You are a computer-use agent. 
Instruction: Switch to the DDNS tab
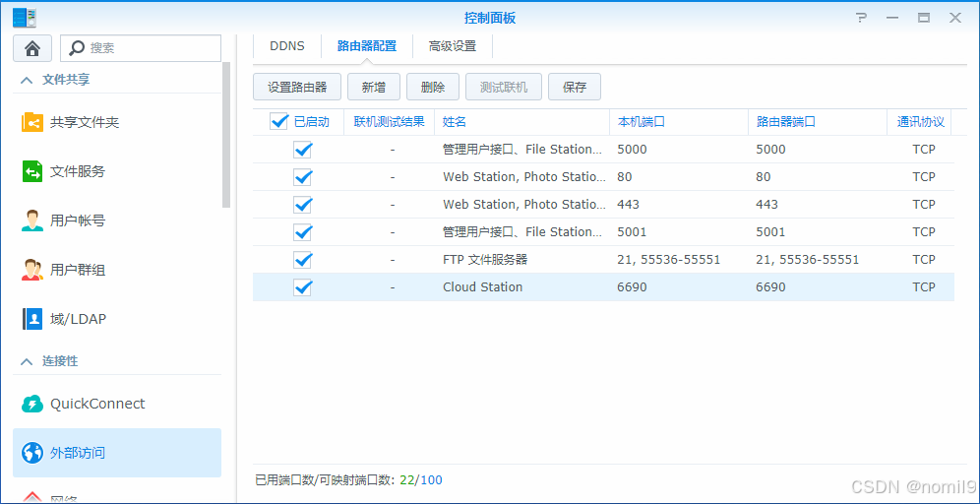(x=287, y=46)
